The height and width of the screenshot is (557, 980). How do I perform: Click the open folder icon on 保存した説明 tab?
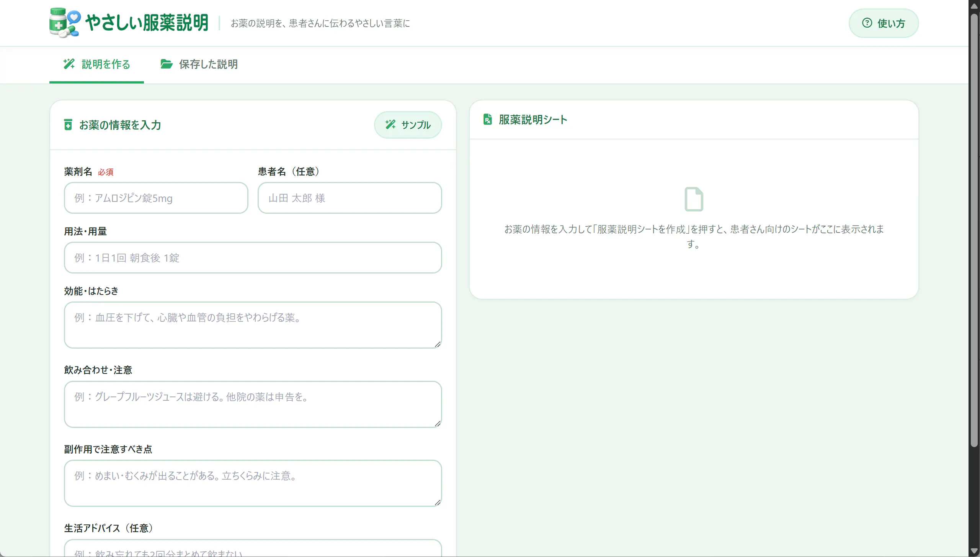(167, 64)
